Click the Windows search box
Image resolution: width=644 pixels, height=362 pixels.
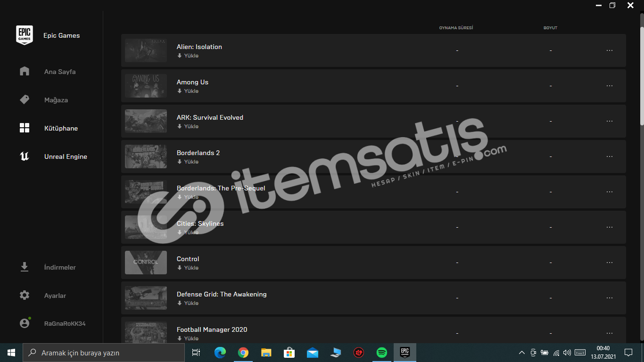point(104,353)
